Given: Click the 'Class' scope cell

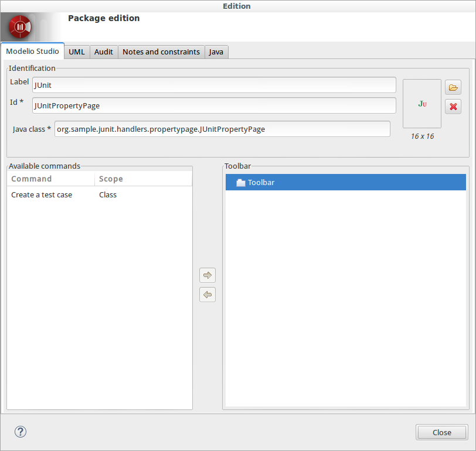Looking at the screenshot, I should (x=108, y=194).
